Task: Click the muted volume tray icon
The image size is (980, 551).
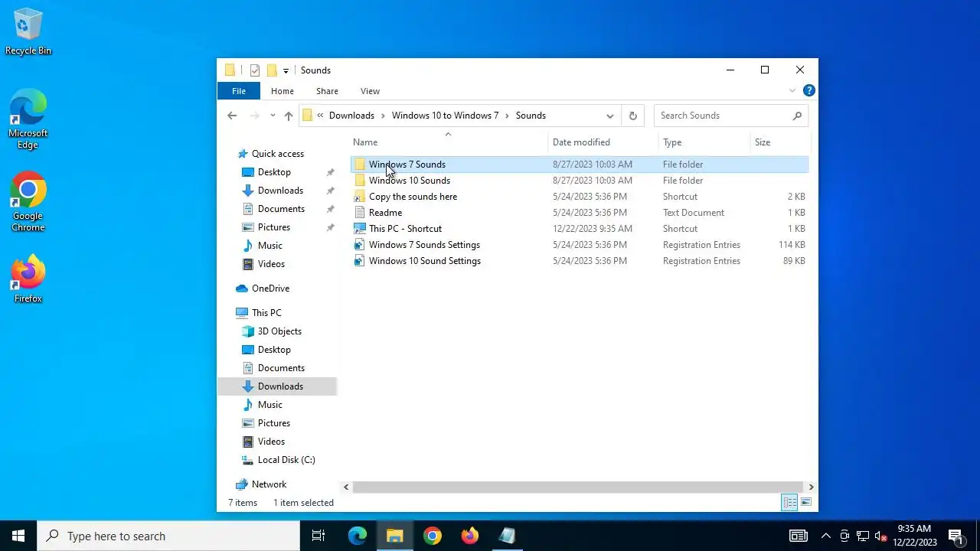Action: click(x=881, y=536)
